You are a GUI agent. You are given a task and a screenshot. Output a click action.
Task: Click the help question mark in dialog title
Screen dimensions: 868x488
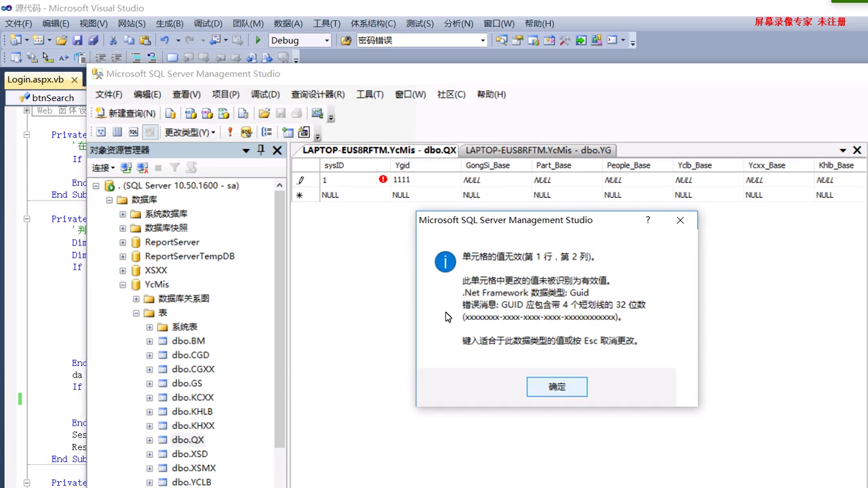(x=648, y=220)
